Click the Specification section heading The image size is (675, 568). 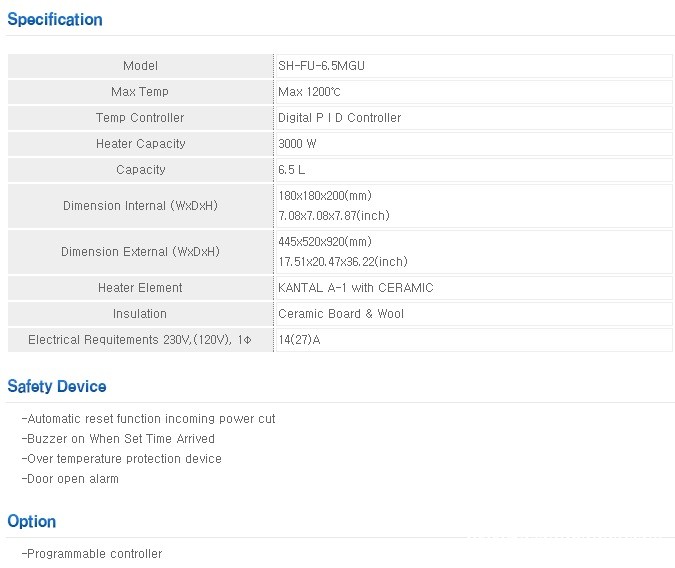(55, 19)
